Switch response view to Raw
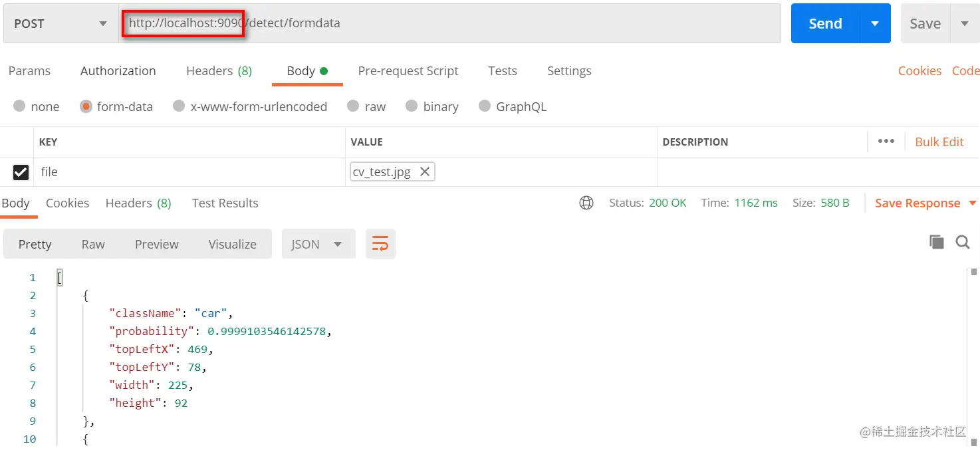This screenshot has height=452, width=980. point(93,244)
